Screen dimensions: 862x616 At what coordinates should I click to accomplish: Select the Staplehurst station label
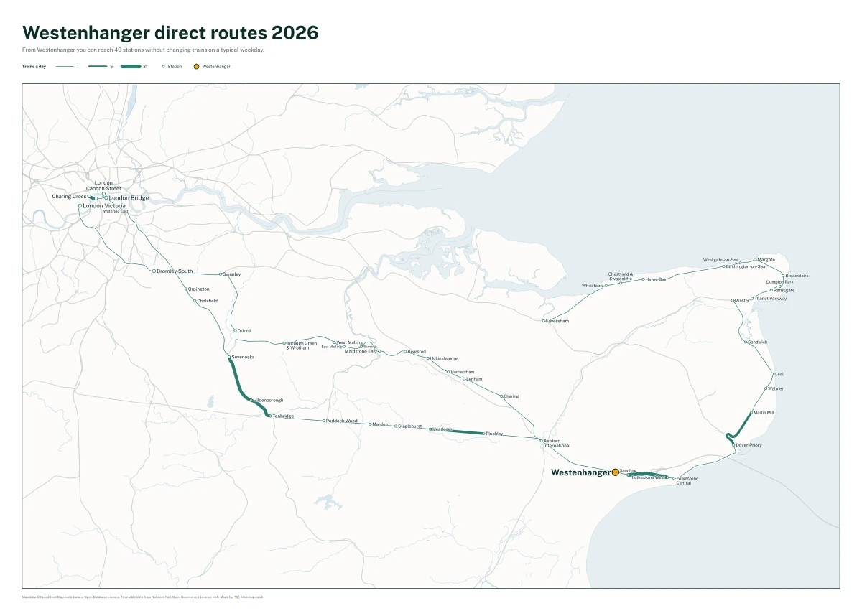(x=410, y=426)
